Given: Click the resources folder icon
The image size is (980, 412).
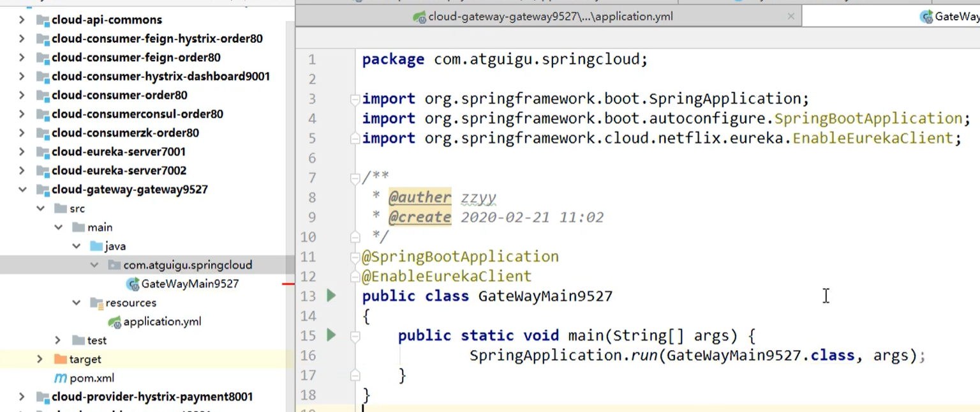Looking at the screenshot, I should 96,303.
